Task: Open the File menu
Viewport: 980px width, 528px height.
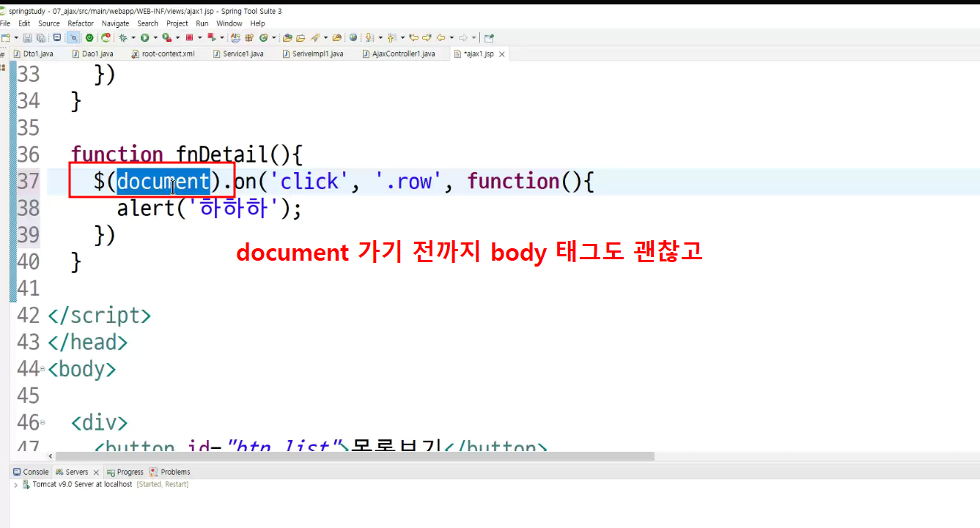Action: pos(5,23)
